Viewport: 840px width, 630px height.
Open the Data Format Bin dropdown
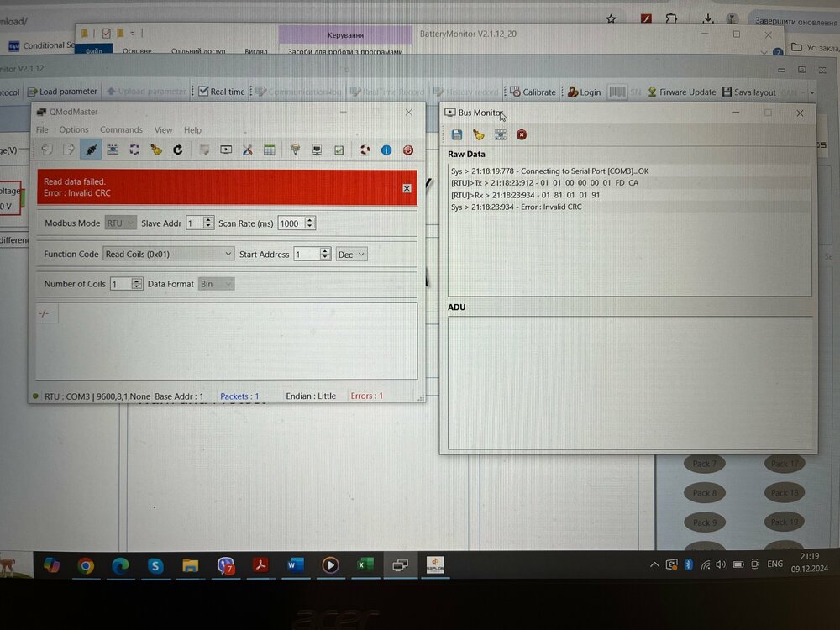(x=217, y=284)
